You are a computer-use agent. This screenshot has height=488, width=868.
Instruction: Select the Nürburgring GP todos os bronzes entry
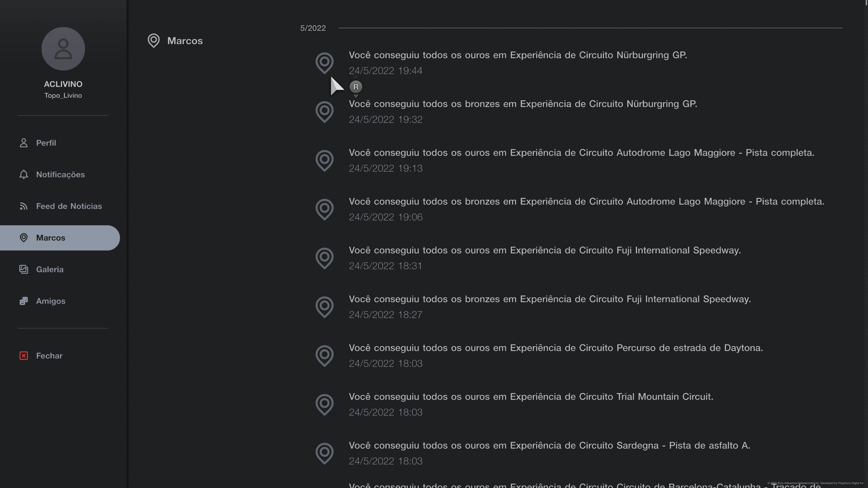tap(523, 104)
